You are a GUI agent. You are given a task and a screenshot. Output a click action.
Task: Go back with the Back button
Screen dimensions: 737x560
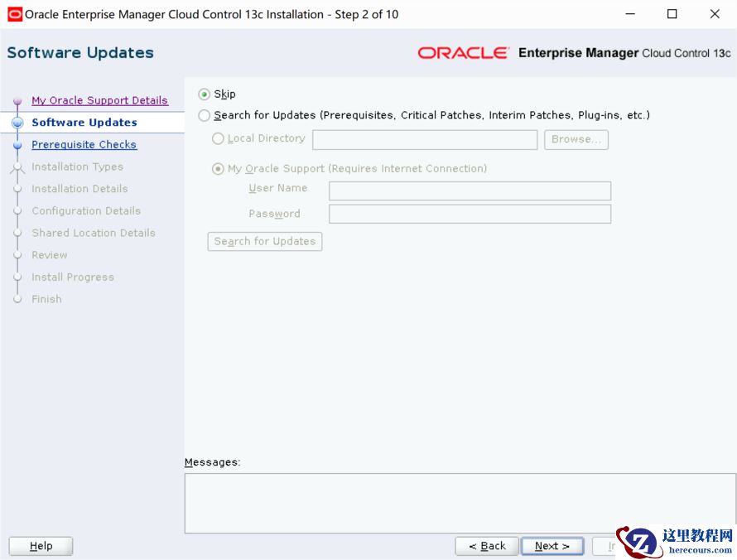[487, 546]
